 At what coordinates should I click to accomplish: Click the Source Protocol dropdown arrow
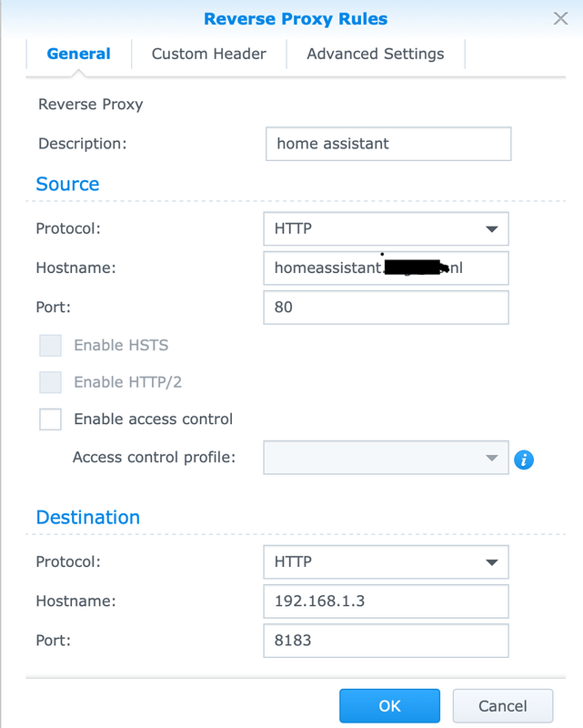tap(491, 229)
